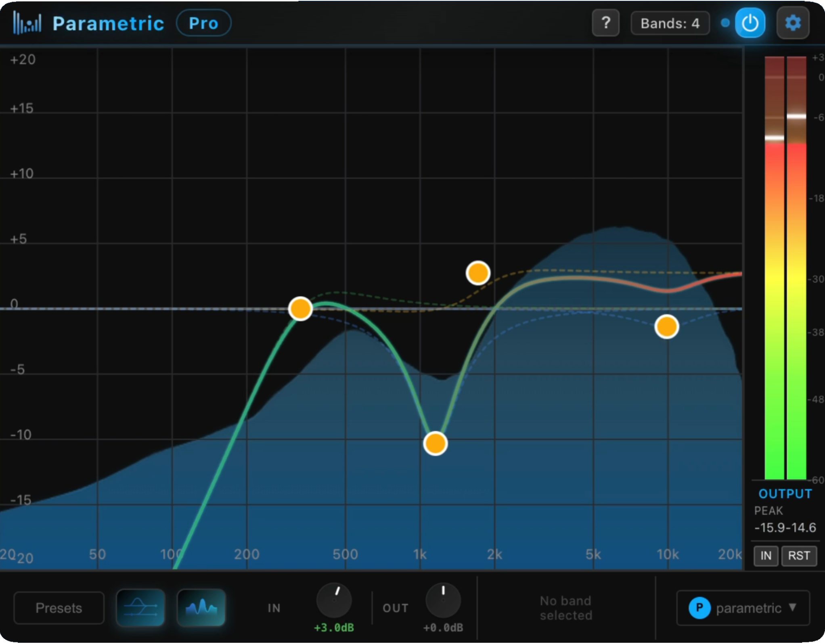The image size is (825, 644).
Task: Click the blue P parametric mode icon
Action: tap(700, 608)
